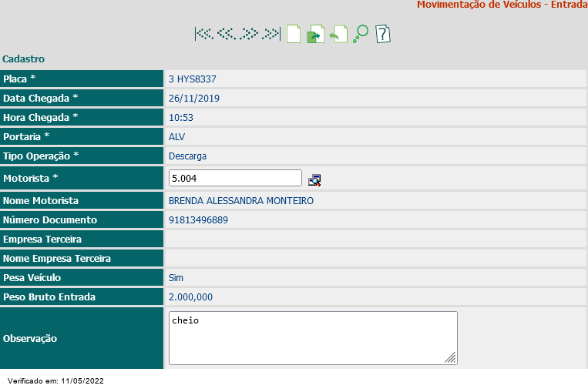Click the save record icon with green arrow
588x392 pixels.
(x=315, y=34)
